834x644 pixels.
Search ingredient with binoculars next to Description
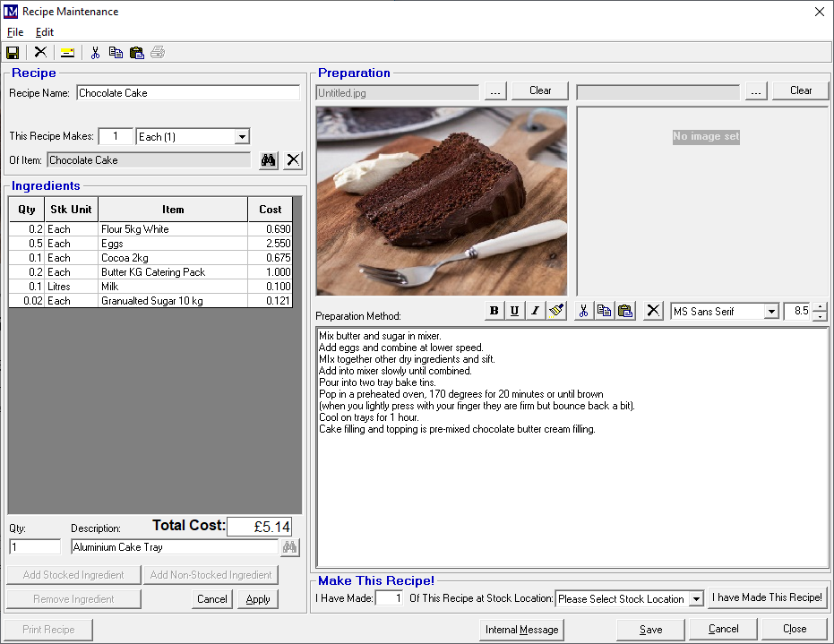point(289,547)
